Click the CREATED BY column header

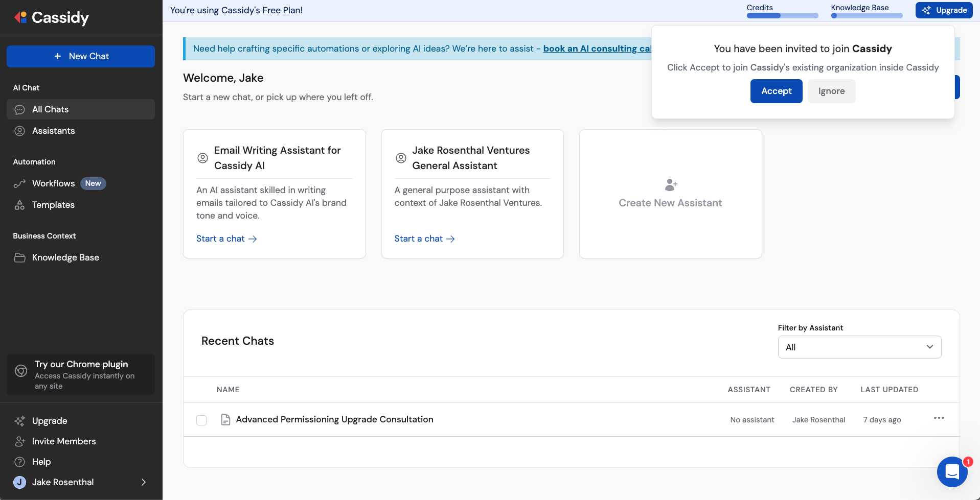[813, 390]
